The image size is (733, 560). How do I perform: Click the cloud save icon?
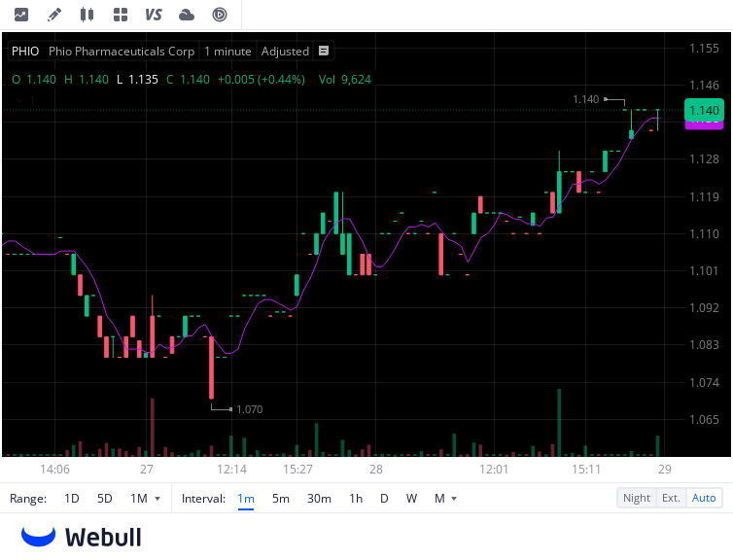(187, 15)
